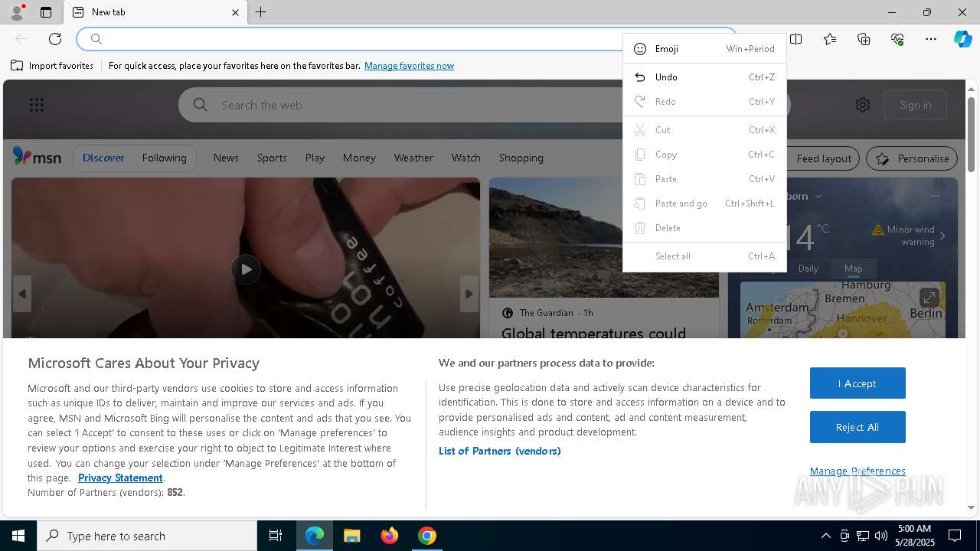Open Manage Preferences link
This screenshot has height=551, width=980.
[x=857, y=471]
